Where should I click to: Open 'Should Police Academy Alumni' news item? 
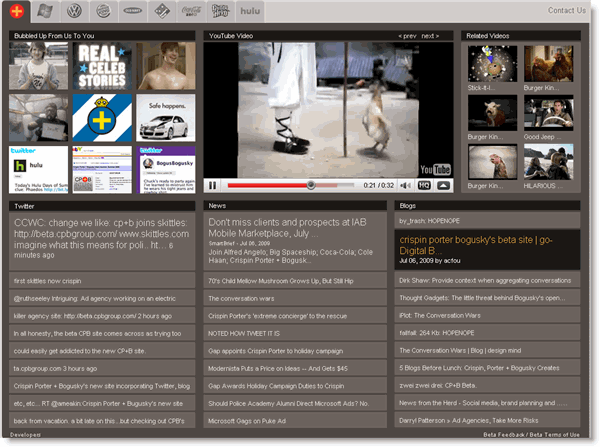pyautogui.click(x=295, y=403)
